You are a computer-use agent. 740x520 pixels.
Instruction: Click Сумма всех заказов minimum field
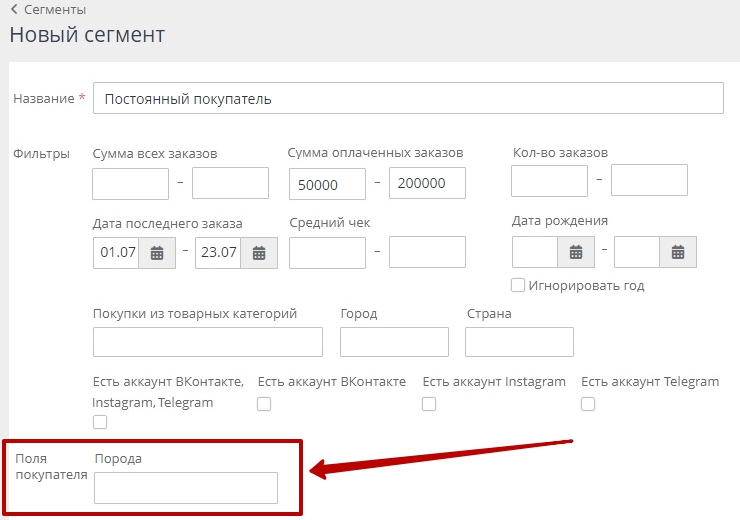[x=130, y=183]
